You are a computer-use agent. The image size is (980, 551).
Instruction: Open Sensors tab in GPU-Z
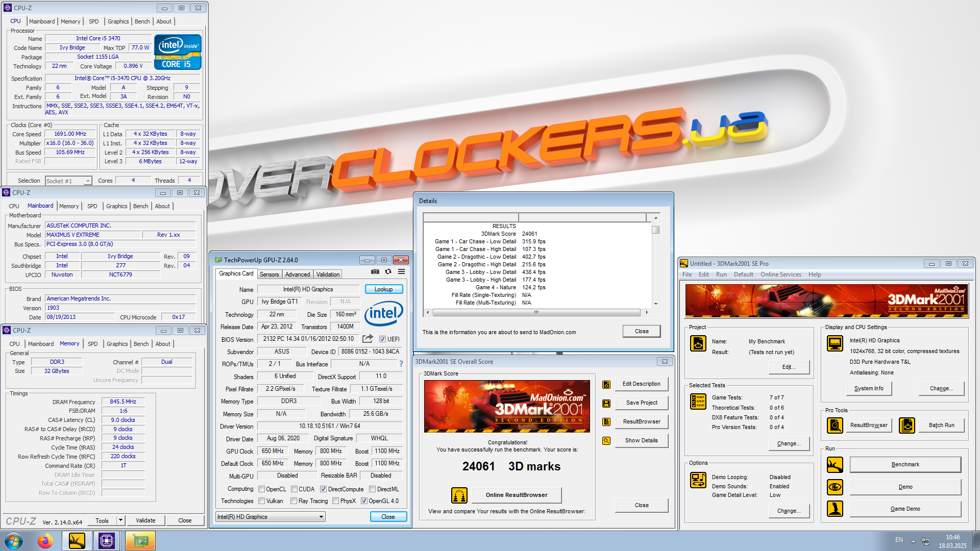click(269, 274)
